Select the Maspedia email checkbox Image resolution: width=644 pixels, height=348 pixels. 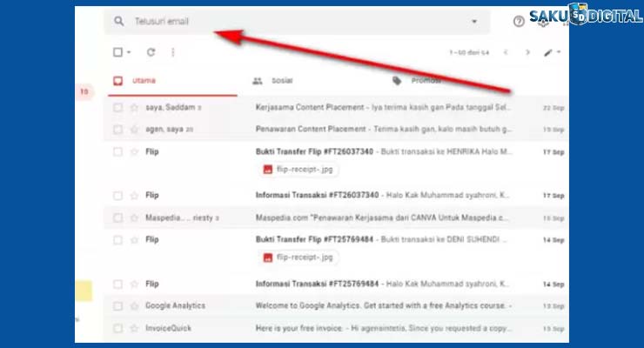(x=117, y=217)
